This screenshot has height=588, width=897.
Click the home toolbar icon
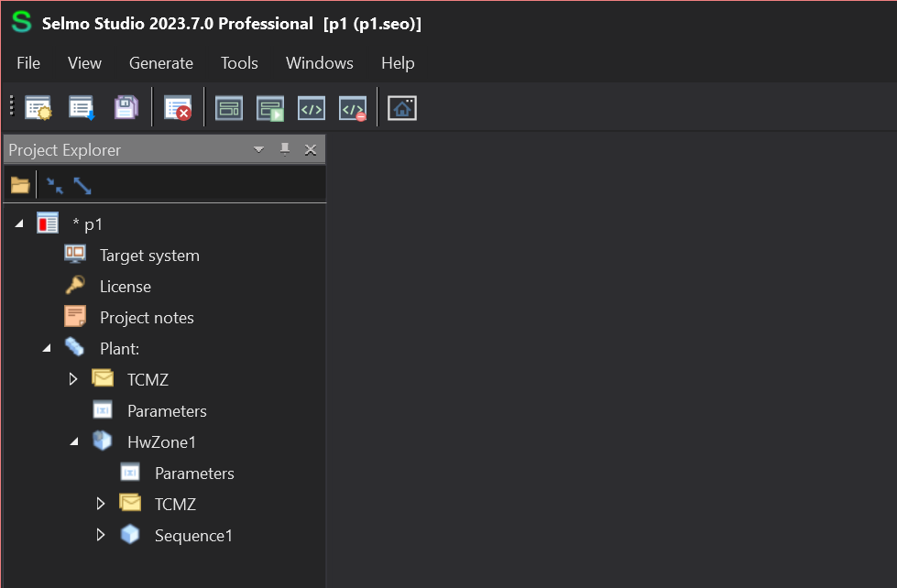tap(402, 108)
